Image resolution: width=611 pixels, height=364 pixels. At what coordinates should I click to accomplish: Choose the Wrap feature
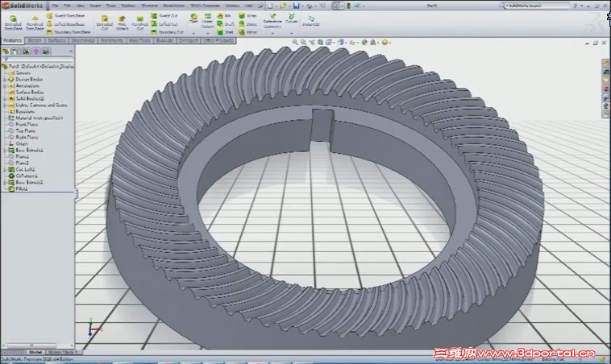point(247,15)
